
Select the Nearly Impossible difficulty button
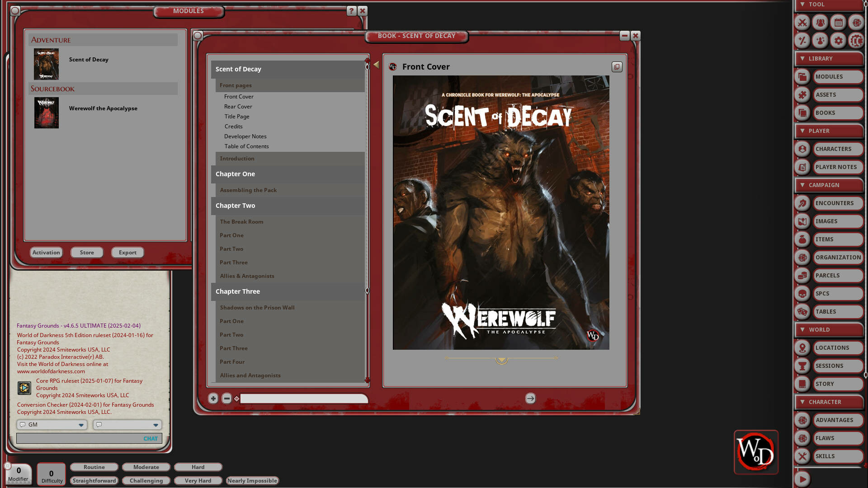coord(252,480)
